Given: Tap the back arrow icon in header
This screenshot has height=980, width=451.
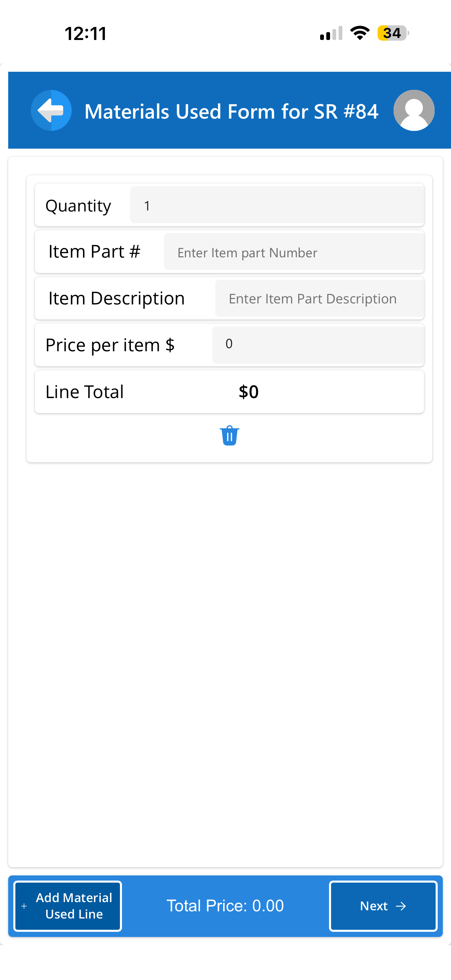Looking at the screenshot, I should coord(51,110).
